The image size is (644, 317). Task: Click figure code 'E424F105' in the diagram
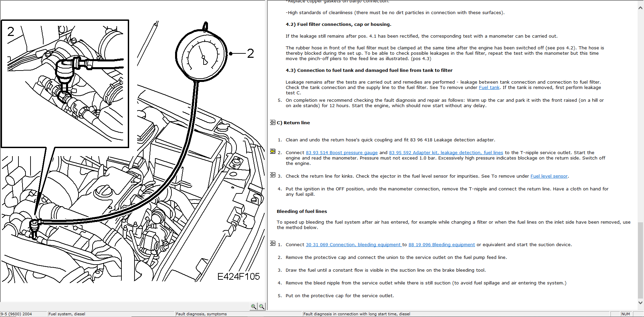pyautogui.click(x=238, y=276)
